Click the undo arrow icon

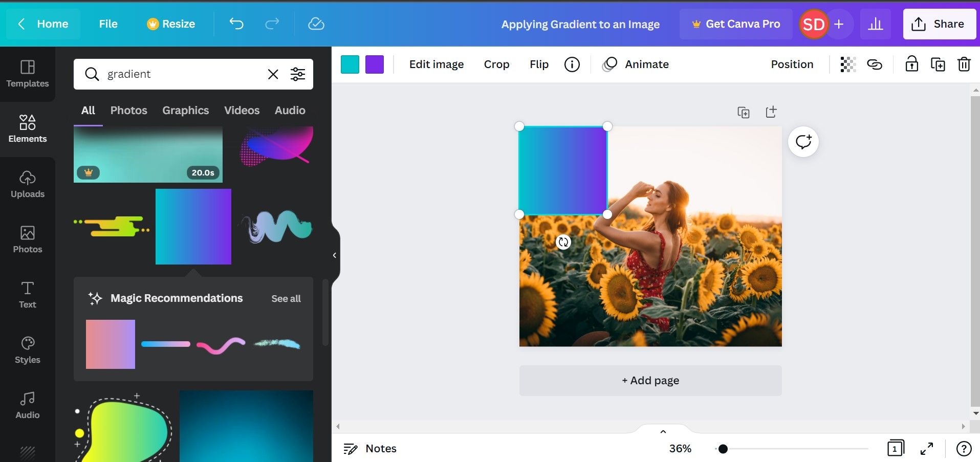click(236, 24)
